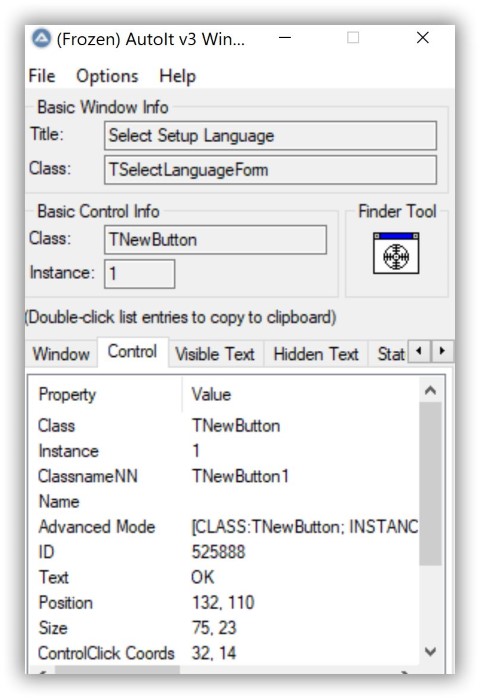Open the partially visible Status tab
480x699 pixels.
tap(390, 354)
